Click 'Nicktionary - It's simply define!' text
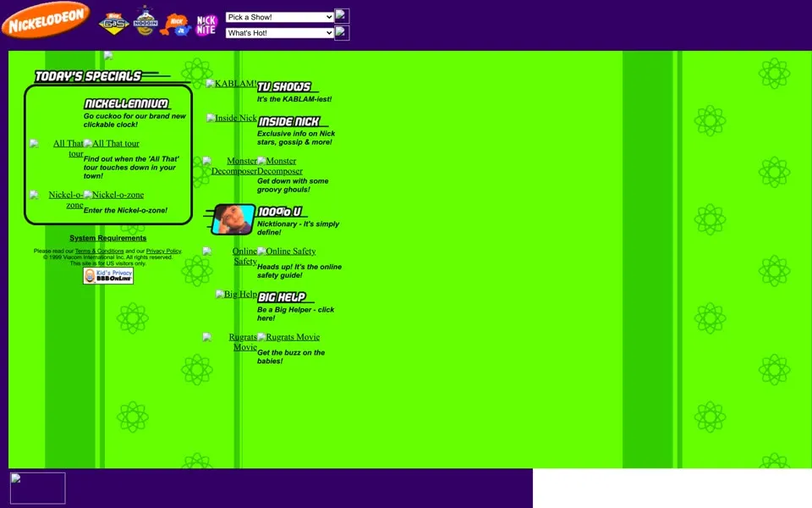This screenshot has height=508, width=812. 299,228
